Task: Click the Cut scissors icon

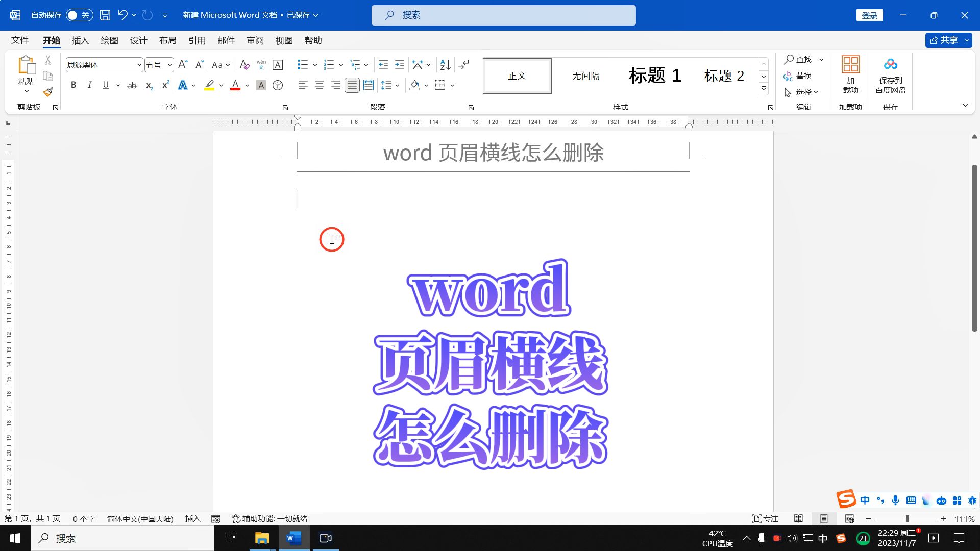Action: pos(48,60)
